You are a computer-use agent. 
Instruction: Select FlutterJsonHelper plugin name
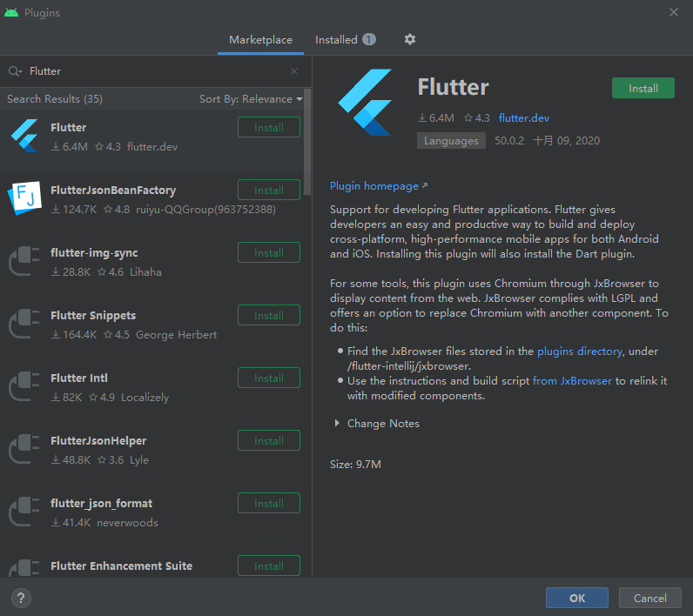coord(98,441)
